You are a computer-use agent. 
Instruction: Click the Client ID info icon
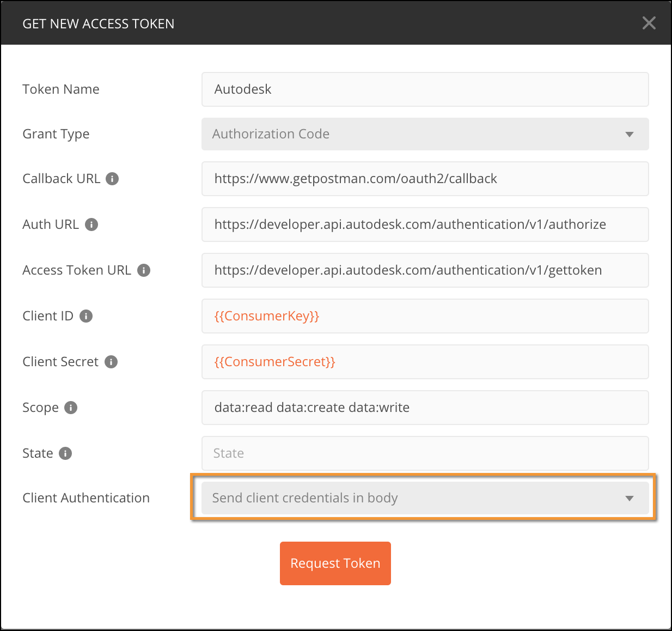pyautogui.click(x=86, y=316)
